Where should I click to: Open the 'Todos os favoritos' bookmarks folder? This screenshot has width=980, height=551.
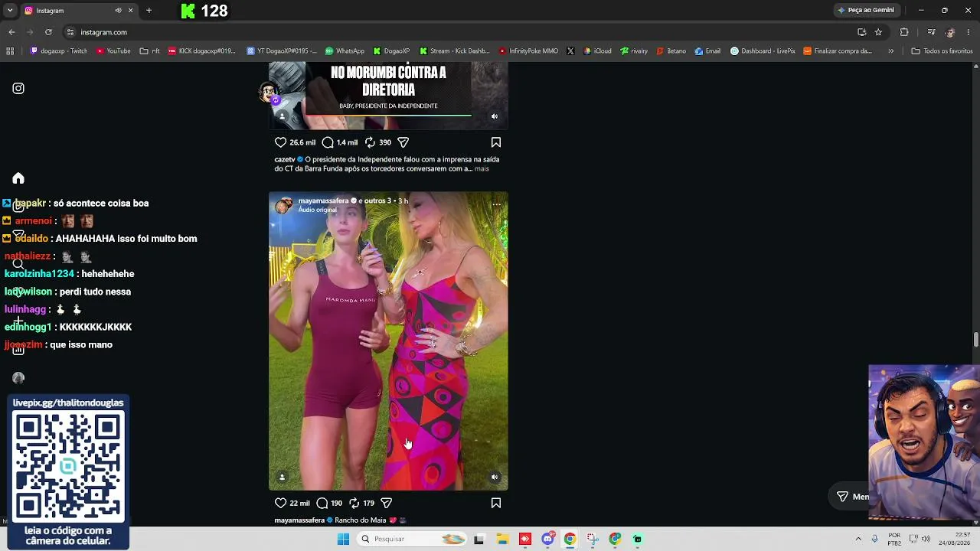(x=942, y=51)
